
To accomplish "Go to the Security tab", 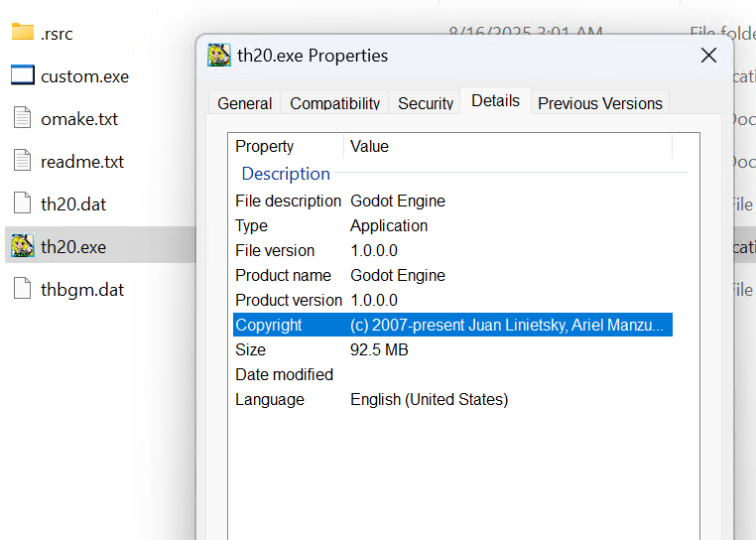I will click(426, 103).
